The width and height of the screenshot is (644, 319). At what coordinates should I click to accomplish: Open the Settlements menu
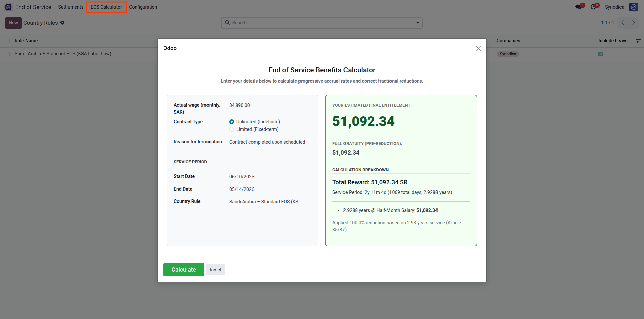tap(71, 7)
